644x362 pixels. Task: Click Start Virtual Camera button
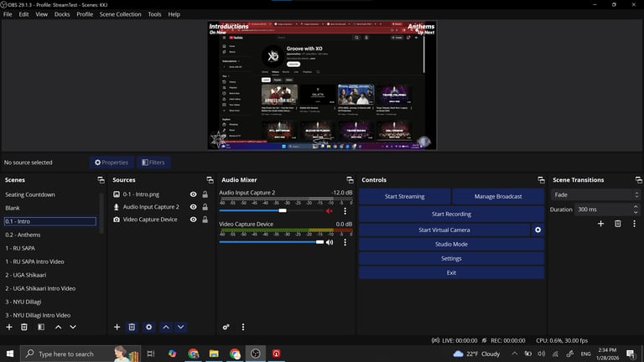(x=444, y=230)
